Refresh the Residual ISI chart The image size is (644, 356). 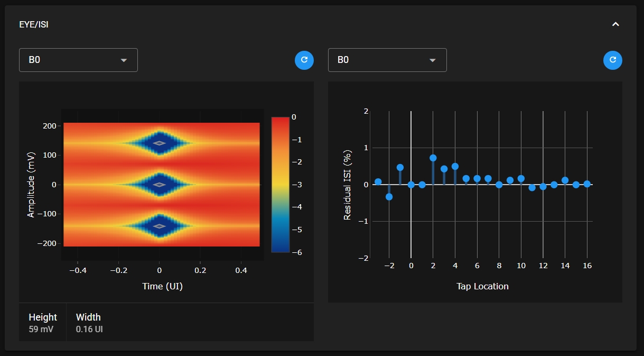[612, 60]
